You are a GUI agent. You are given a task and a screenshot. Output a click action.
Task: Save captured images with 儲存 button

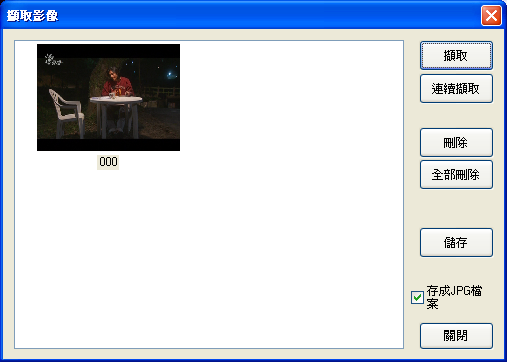[x=456, y=242]
